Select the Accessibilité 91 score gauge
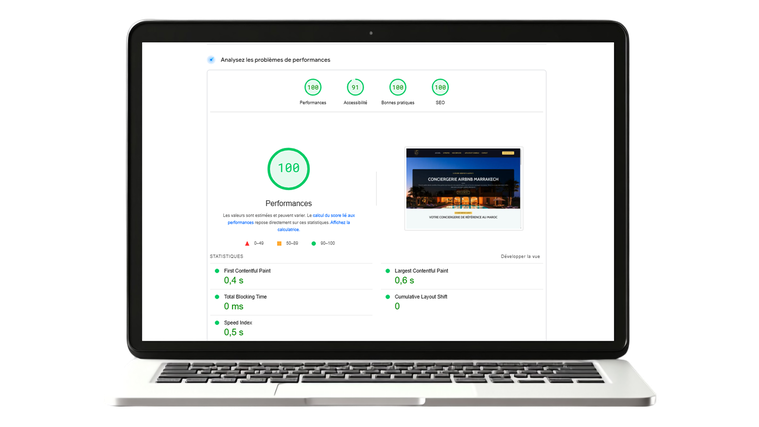 355,88
